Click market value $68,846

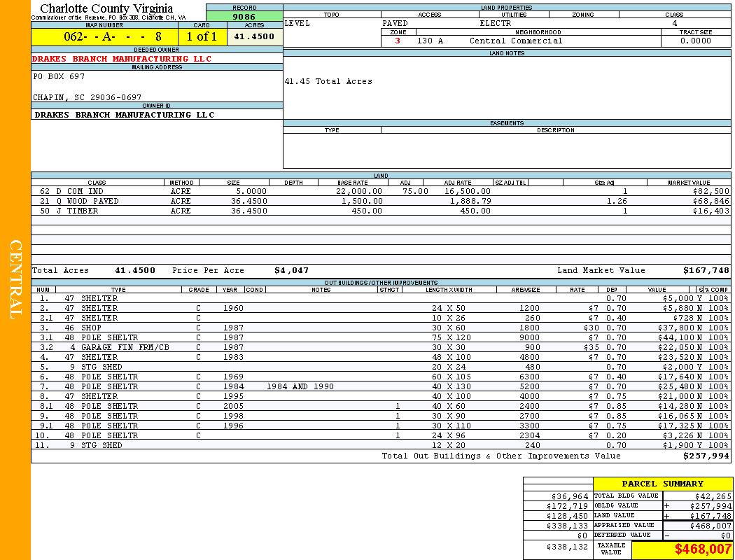711,201
